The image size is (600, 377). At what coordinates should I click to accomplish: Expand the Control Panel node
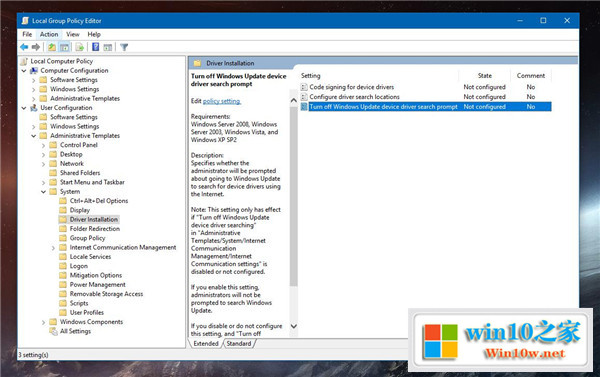(43, 145)
